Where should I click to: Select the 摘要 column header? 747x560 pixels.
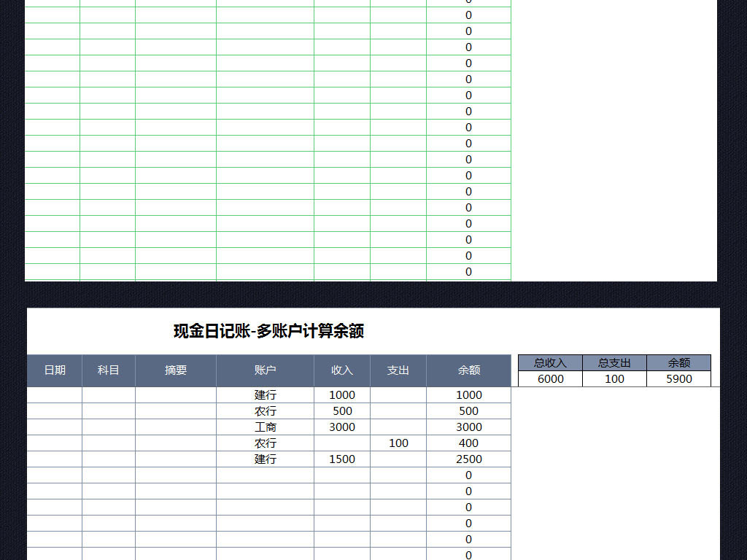(x=175, y=370)
